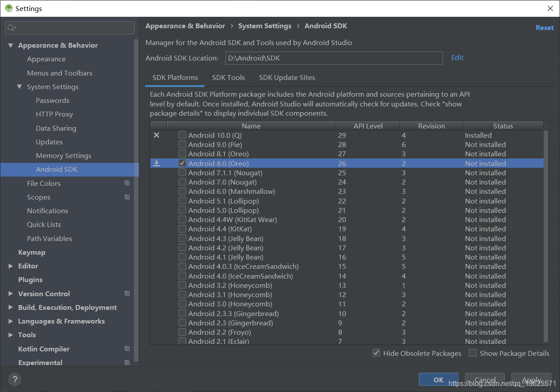The width and height of the screenshot is (560, 392).
Task: Open the SDK Update Sites tab
Action: click(x=287, y=78)
